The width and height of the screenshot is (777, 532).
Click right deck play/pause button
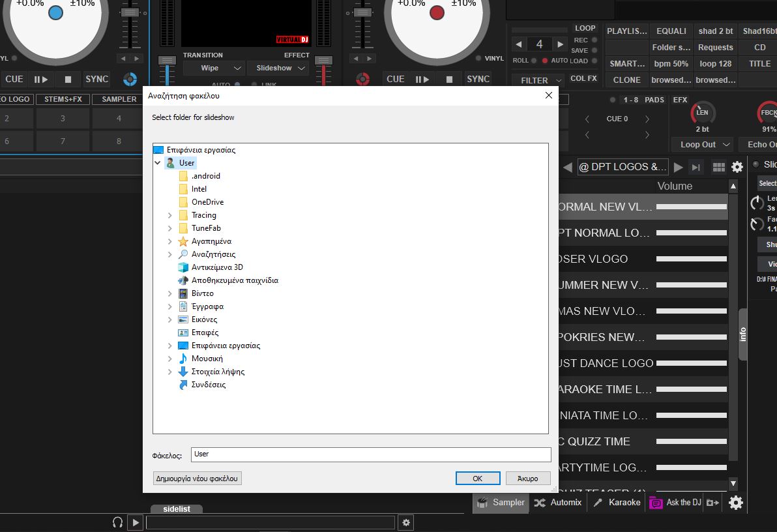coord(422,80)
